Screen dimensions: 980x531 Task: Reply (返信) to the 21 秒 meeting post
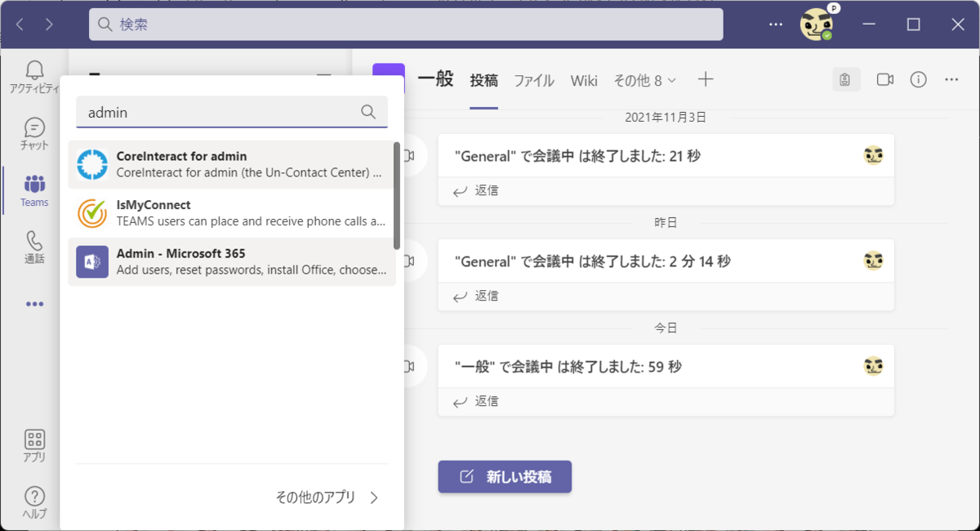pyautogui.click(x=476, y=190)
